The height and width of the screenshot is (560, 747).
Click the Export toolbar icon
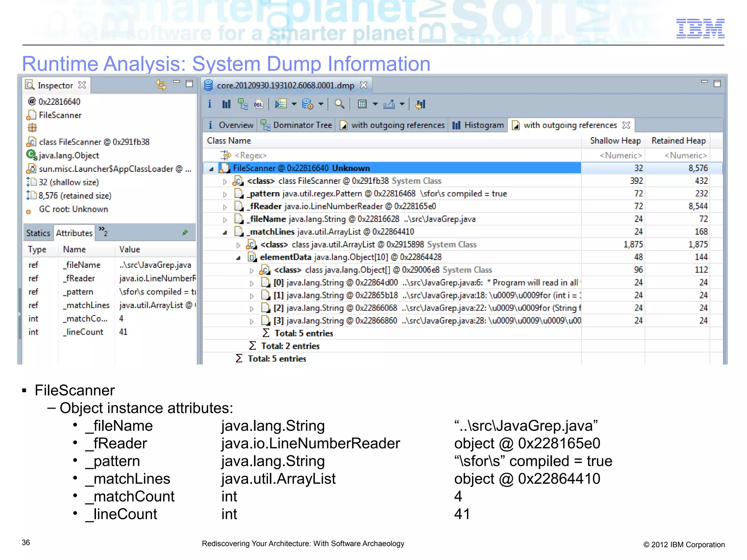tap(389, 104)
